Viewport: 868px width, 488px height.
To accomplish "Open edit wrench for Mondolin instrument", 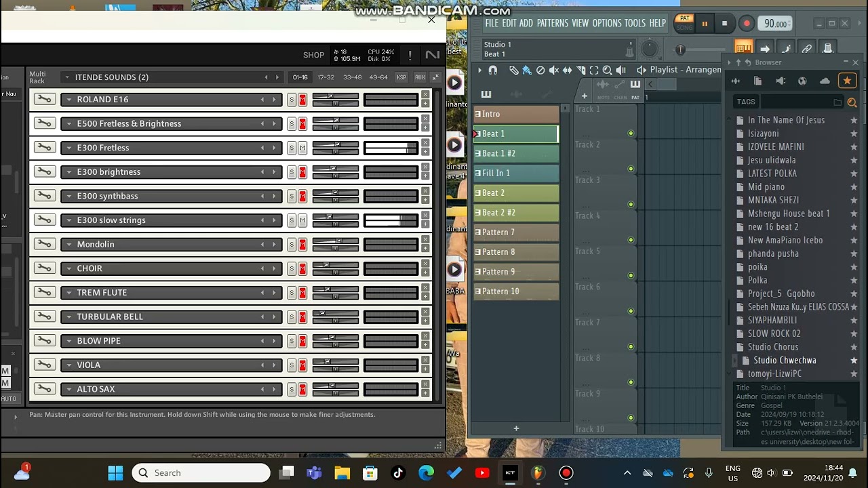I will coord(44,244).
